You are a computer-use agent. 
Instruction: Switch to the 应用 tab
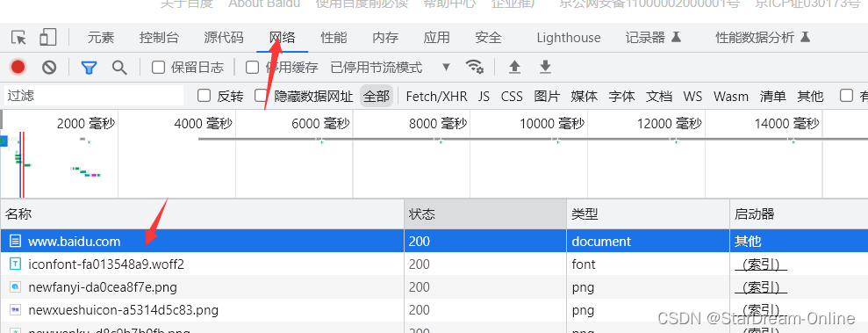[437, 38]
